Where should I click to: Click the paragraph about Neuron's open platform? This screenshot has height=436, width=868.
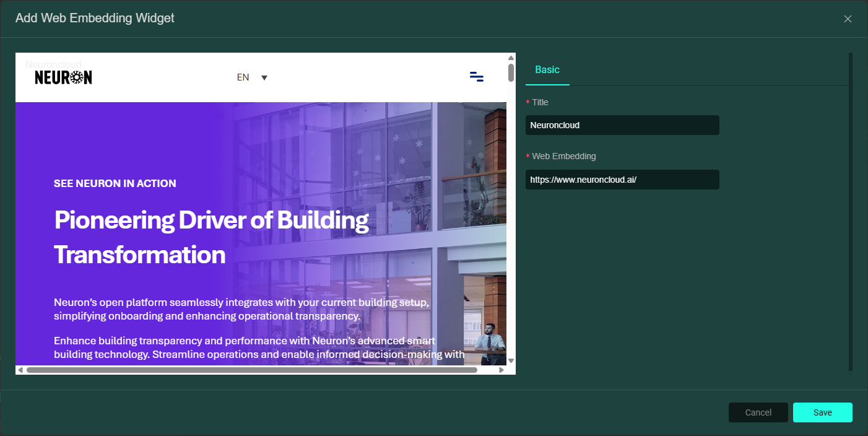click(x=241, y=309)
